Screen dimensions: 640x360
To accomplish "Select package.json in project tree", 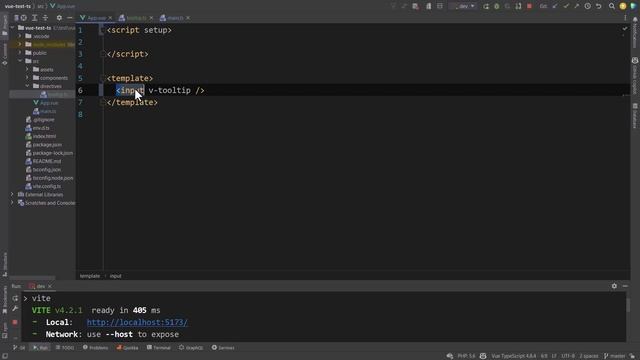I will (44, 144).
